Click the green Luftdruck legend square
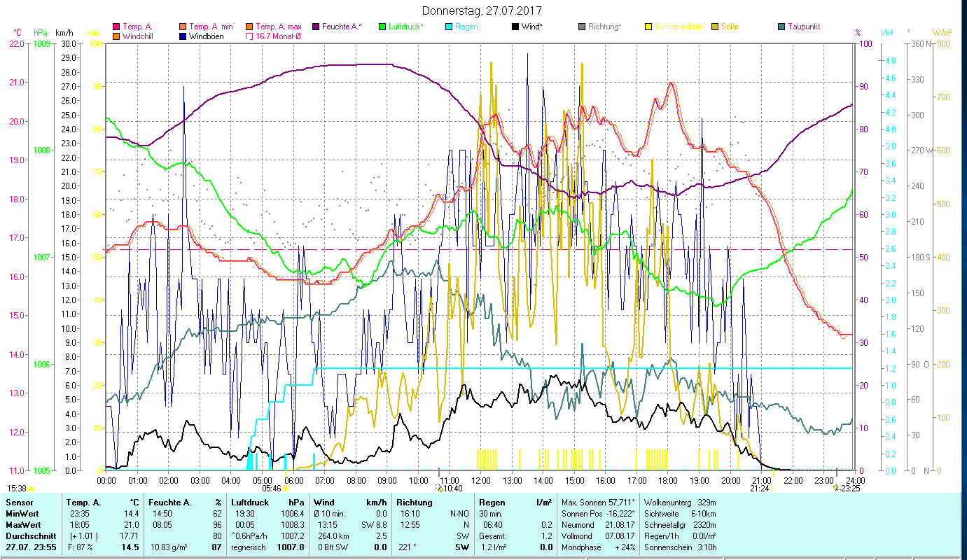Viewport: 967px width, 560px height. (x=382, y=27)
